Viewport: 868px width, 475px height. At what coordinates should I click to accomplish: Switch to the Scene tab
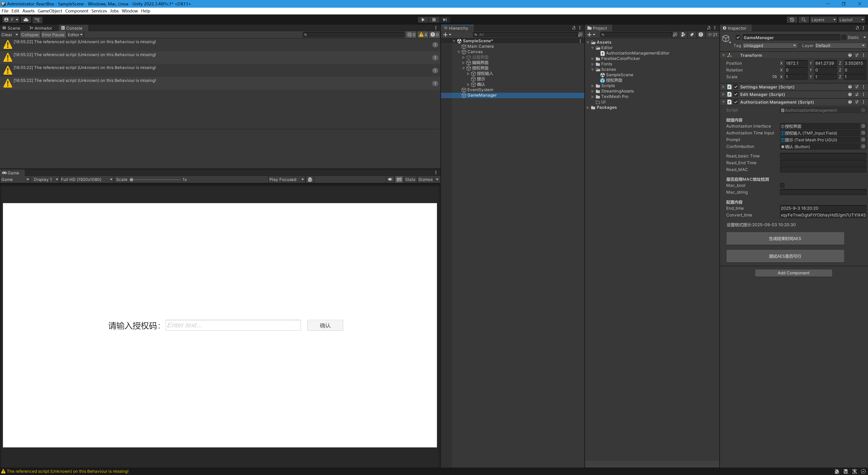pos(12,28)
